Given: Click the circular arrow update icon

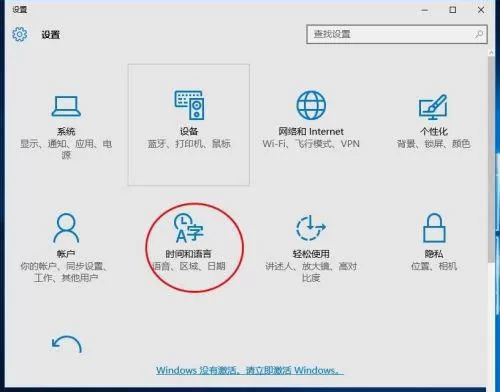Looking at the screenshot, I should (67, 344).
